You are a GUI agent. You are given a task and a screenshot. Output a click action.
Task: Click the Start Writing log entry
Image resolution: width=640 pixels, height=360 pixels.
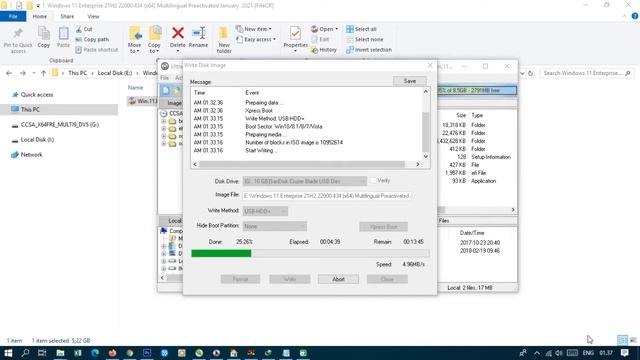pos(261,151)
